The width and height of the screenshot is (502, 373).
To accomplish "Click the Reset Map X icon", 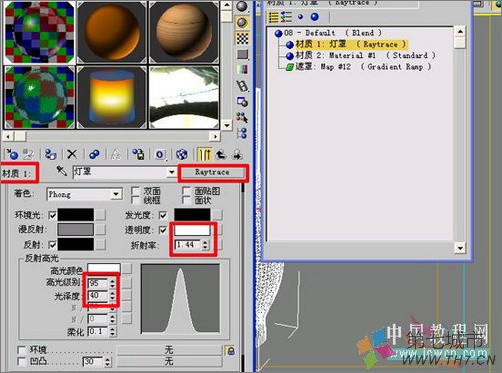I will (x=72, y=154).
